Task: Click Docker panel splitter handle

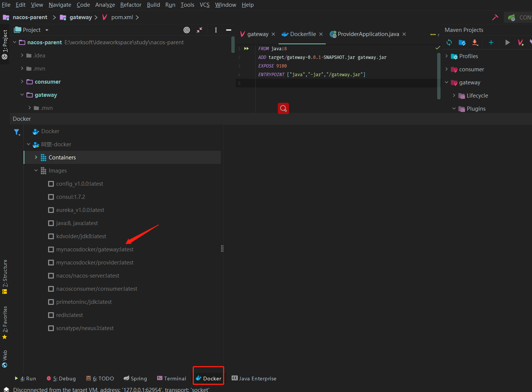Action: pos(222,249)
